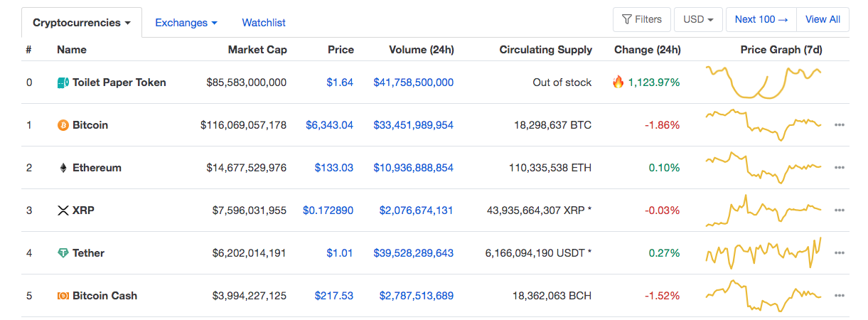Sort by the Change (24h) column header
The width and height of the screenshot is (868, 320).
(647, 50)
